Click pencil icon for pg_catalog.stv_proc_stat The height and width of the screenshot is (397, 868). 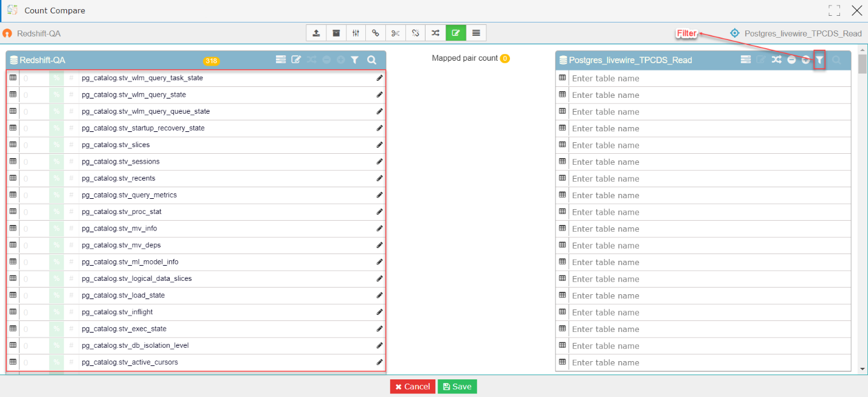point(379,212)
